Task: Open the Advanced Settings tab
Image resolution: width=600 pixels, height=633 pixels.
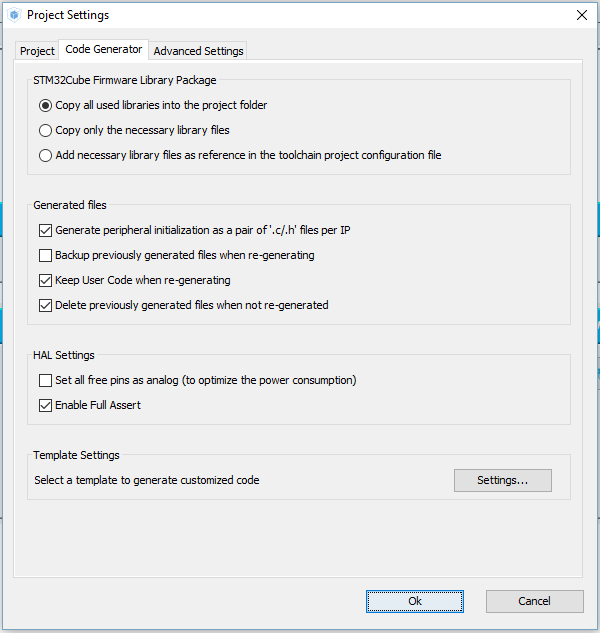Action: (198, 51)
